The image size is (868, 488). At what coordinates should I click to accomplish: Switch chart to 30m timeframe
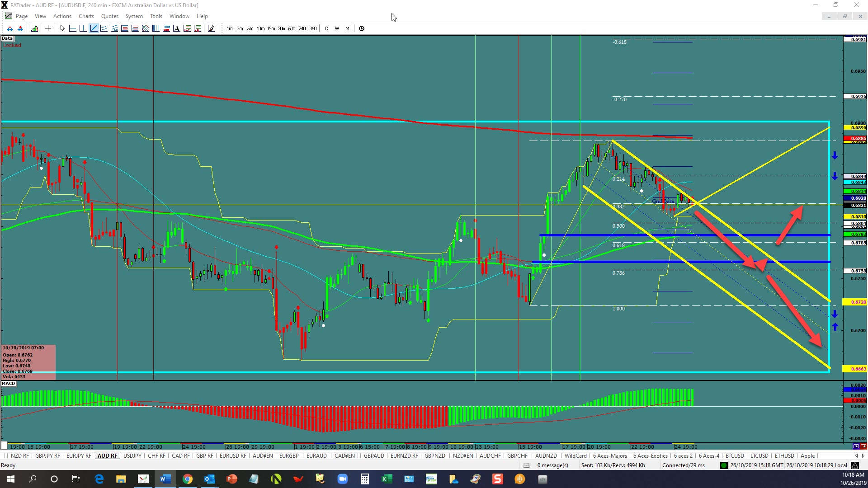click(281, 28)
